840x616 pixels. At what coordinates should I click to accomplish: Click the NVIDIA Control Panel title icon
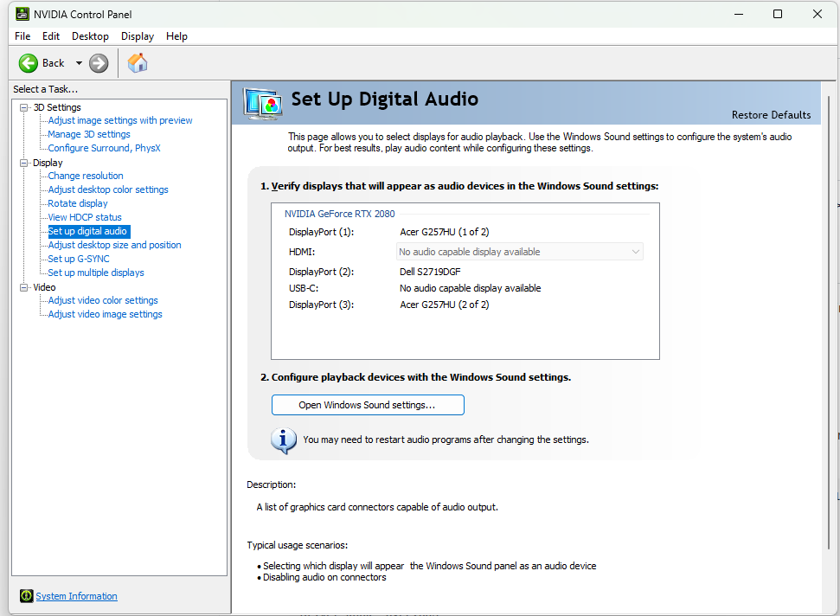point(22,14)
